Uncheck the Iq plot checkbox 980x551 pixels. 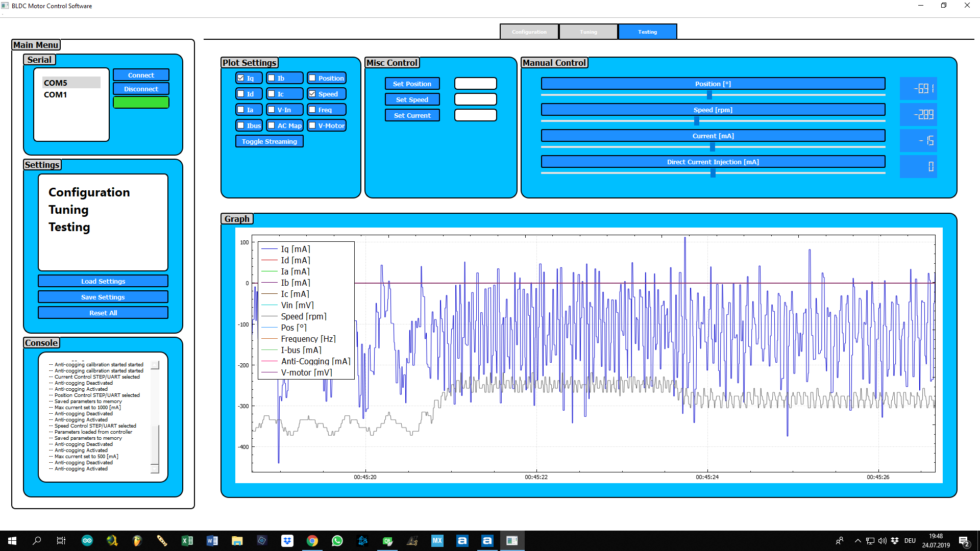241,78
